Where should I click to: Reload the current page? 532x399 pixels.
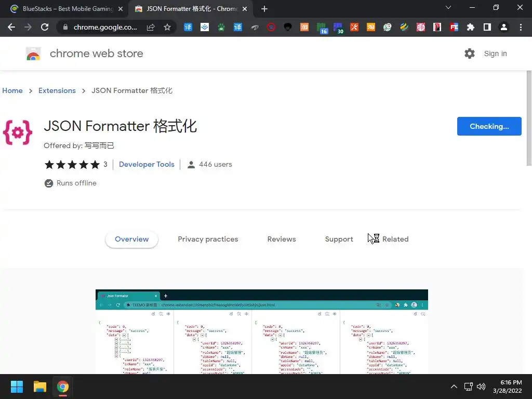[x=45, y=27]
